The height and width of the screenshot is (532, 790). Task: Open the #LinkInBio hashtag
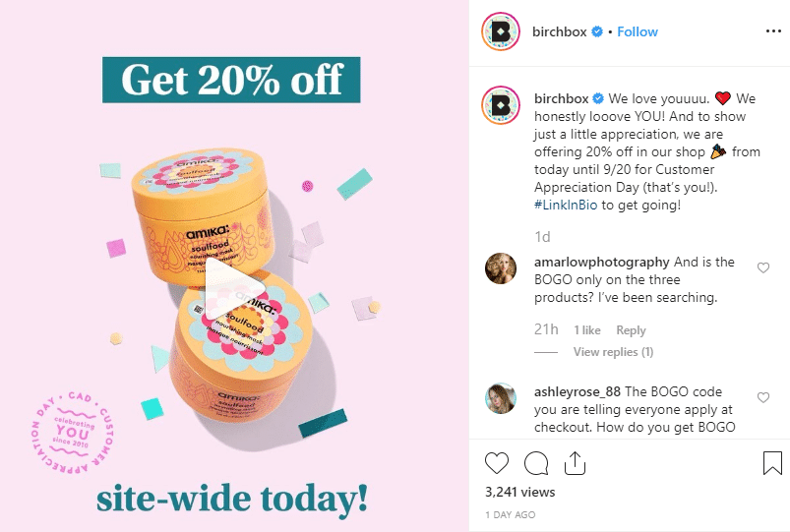[566, 205]
